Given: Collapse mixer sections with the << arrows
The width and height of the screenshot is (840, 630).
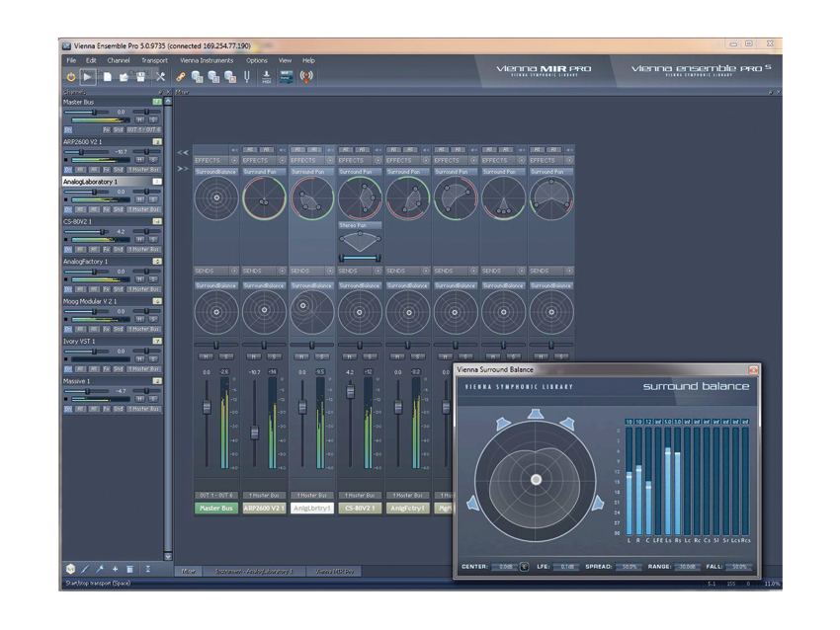Looking at the screenshot, I should point(183,152).
